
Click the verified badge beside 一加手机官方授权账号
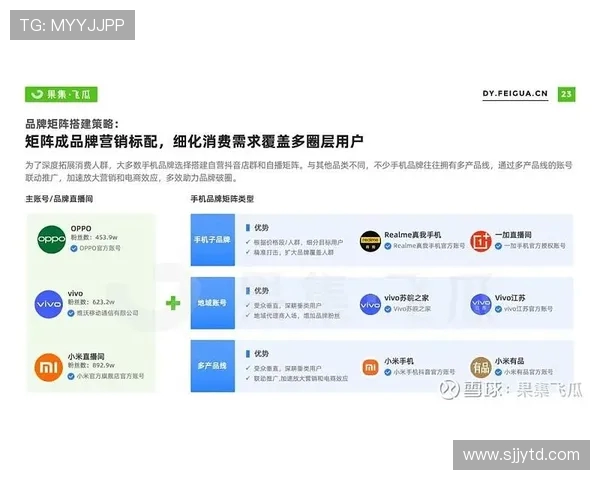(x=498, y=246)
